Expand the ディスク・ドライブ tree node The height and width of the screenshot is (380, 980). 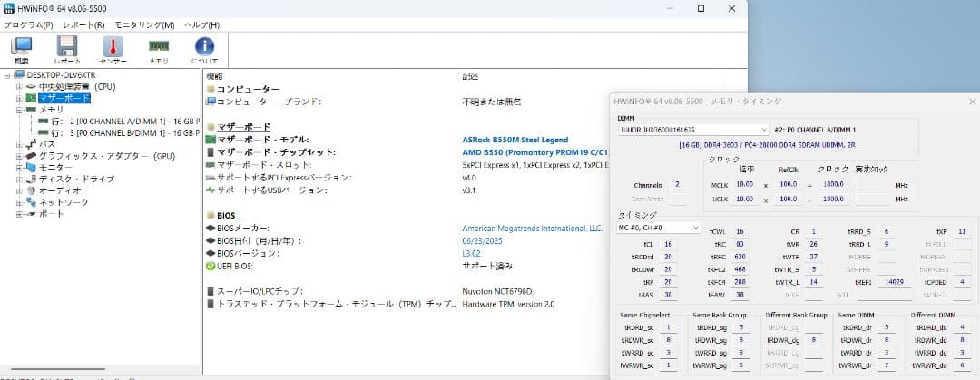[x=19, y=179]
